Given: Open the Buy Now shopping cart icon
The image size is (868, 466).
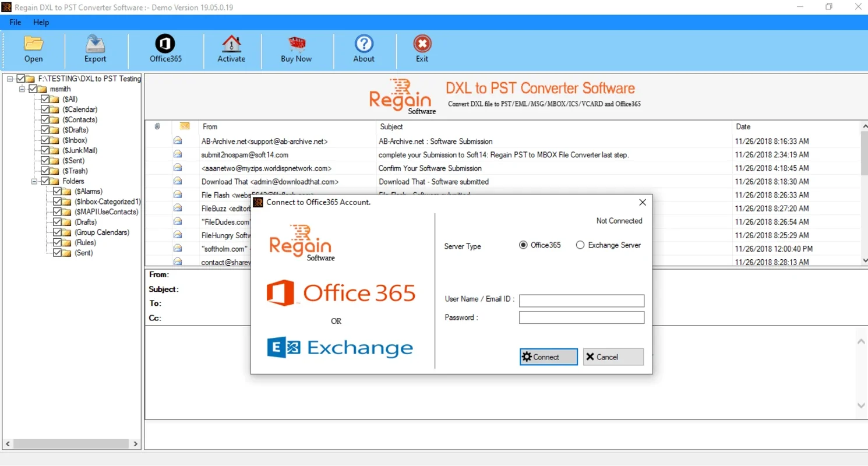Looking at the screenshot, I should coord(297,44).
